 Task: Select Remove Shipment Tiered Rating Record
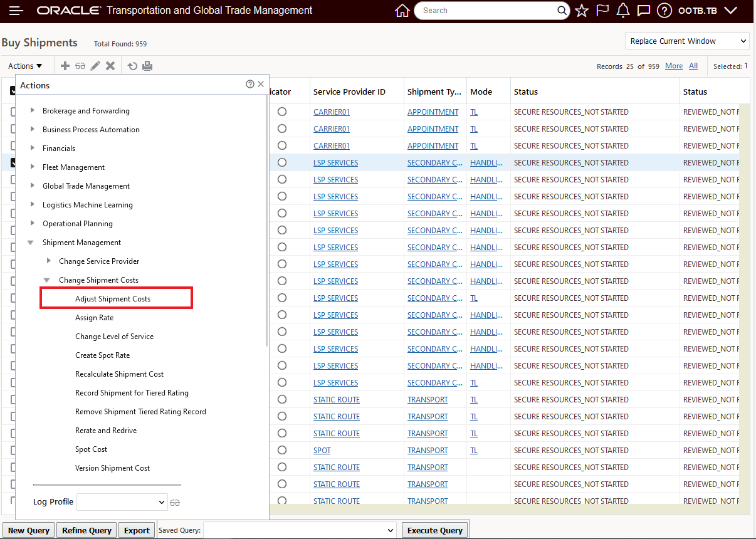pyautogui.click(x=140, y=411)
